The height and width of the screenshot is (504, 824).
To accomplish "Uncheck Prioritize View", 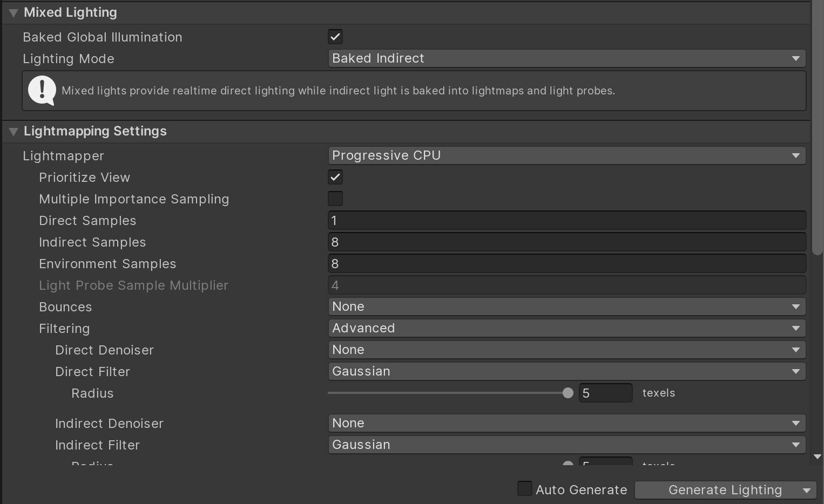I will [335, 177].
